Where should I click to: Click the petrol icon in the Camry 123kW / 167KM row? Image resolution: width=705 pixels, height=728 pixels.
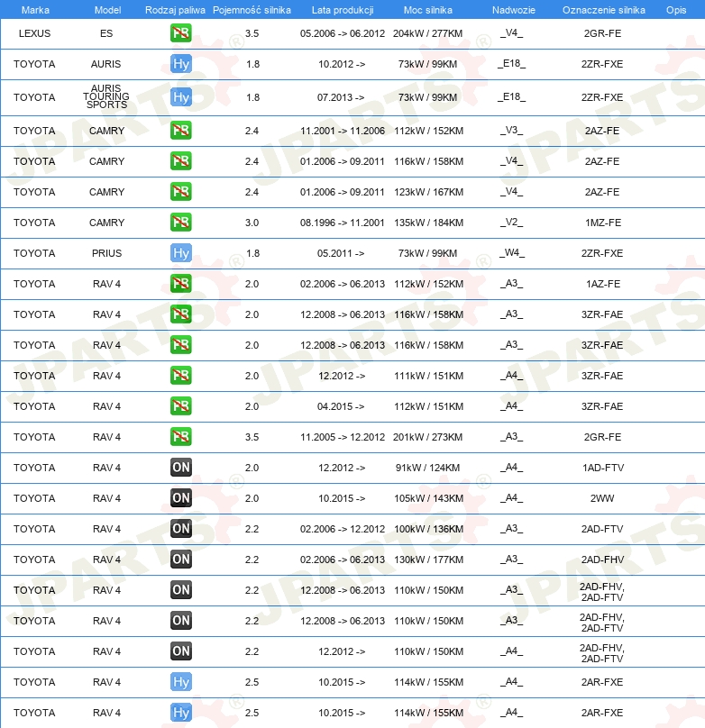[180, 192]
